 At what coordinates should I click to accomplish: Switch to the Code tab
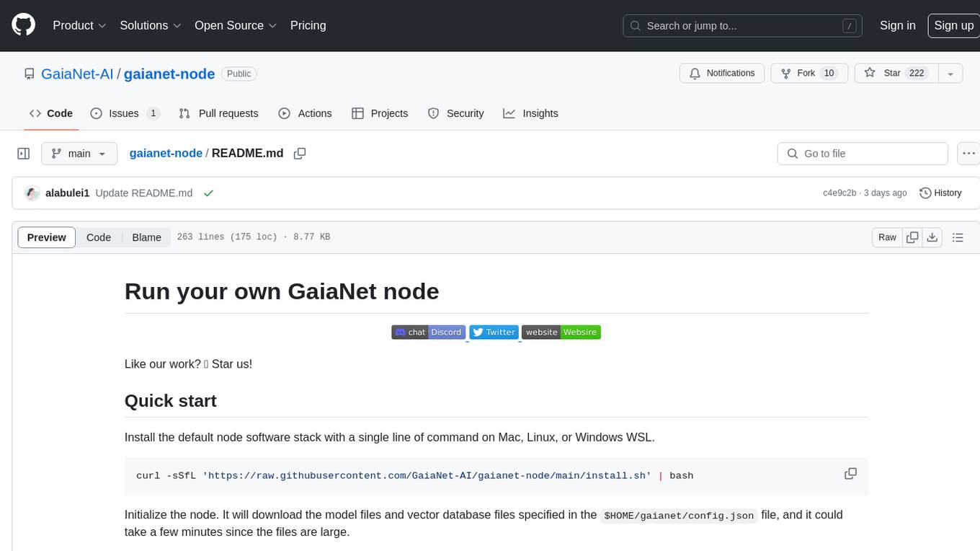click(x=51, y=113)
